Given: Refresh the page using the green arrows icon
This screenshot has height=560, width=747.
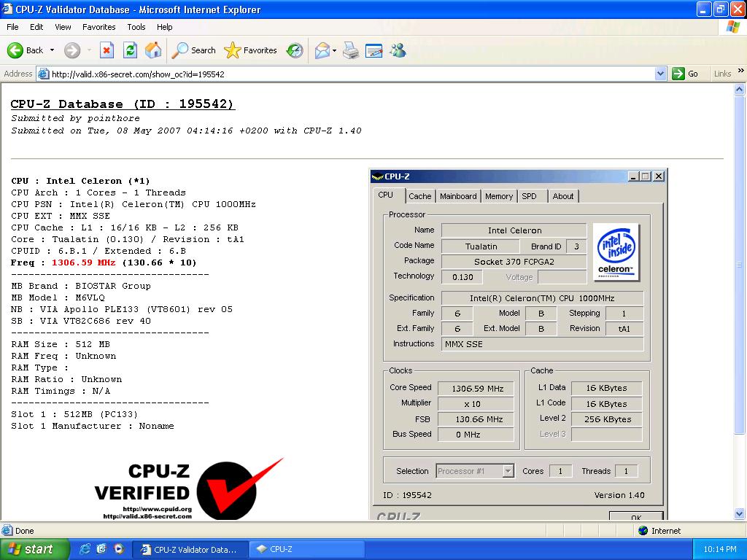Looking at the screenshot, I should 130,50.
